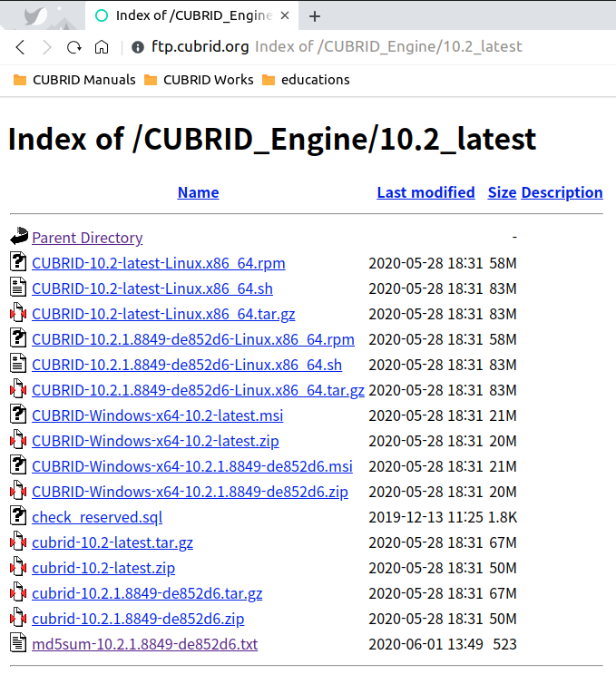The height and width of the screenshot is (674, 616).
Task: Select the Index of /CUBRID_Engine tab
Action: [191, 15]
